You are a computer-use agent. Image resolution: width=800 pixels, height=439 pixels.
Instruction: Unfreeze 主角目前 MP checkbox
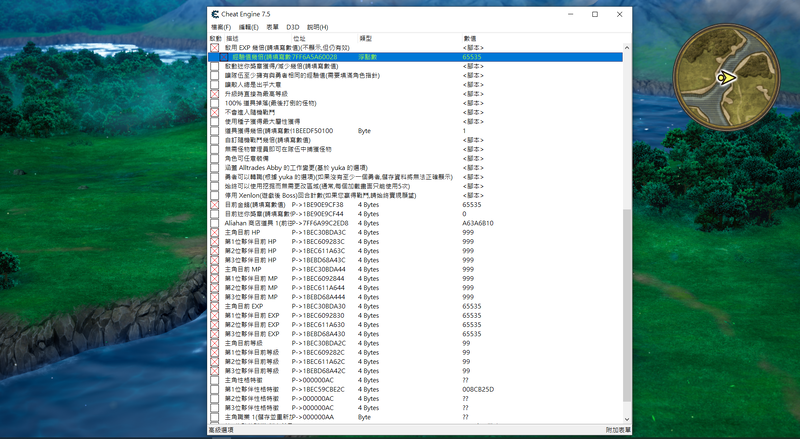[x=215, y=270]
